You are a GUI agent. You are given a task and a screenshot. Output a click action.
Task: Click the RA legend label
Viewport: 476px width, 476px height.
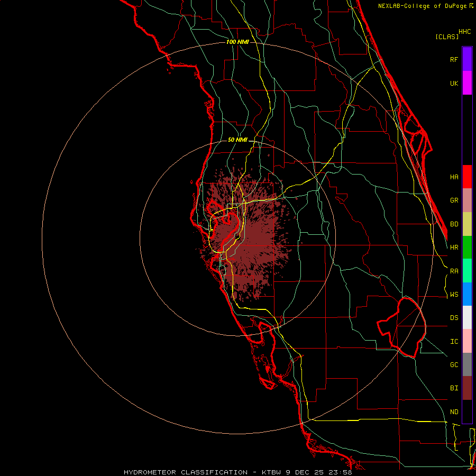(x=454, y=271)
